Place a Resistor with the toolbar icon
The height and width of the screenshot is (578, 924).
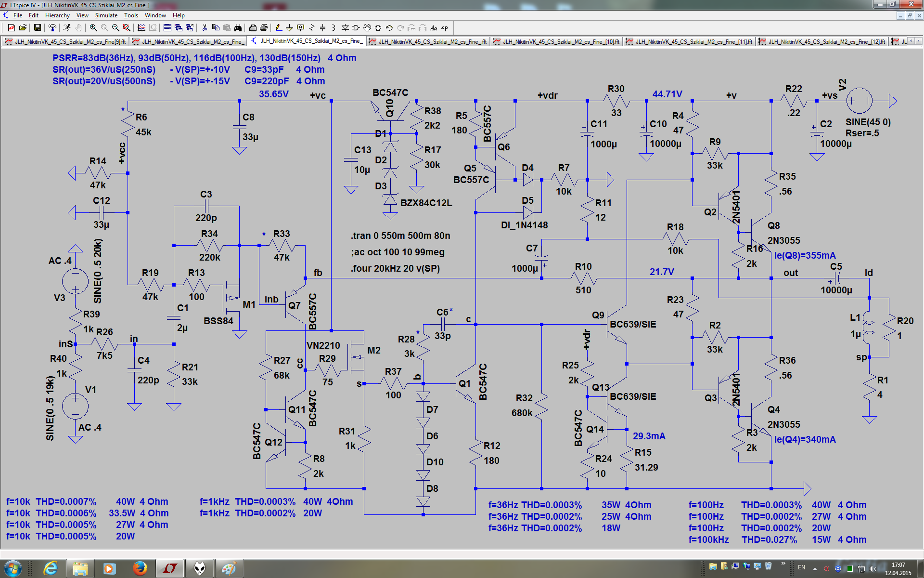tap(312, 28)
